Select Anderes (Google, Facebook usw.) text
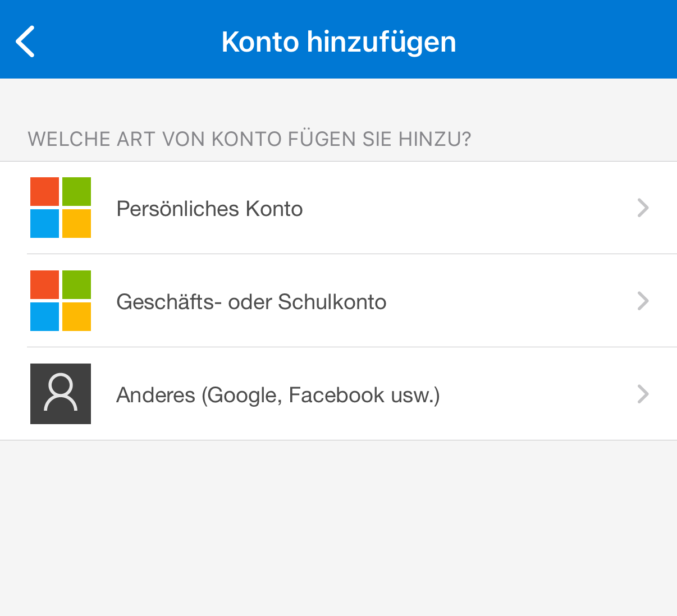The image size is (677, 616). click(x=278, y=395)
